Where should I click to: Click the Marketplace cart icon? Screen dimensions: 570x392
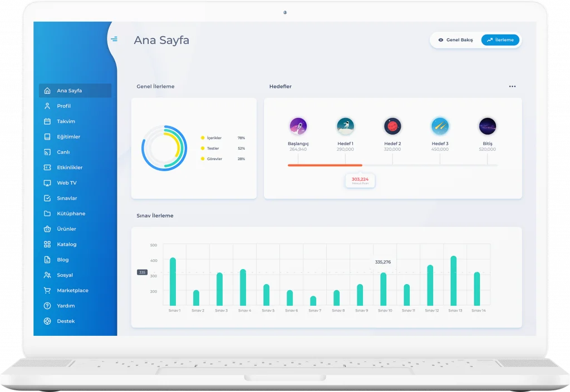(47, 291)
